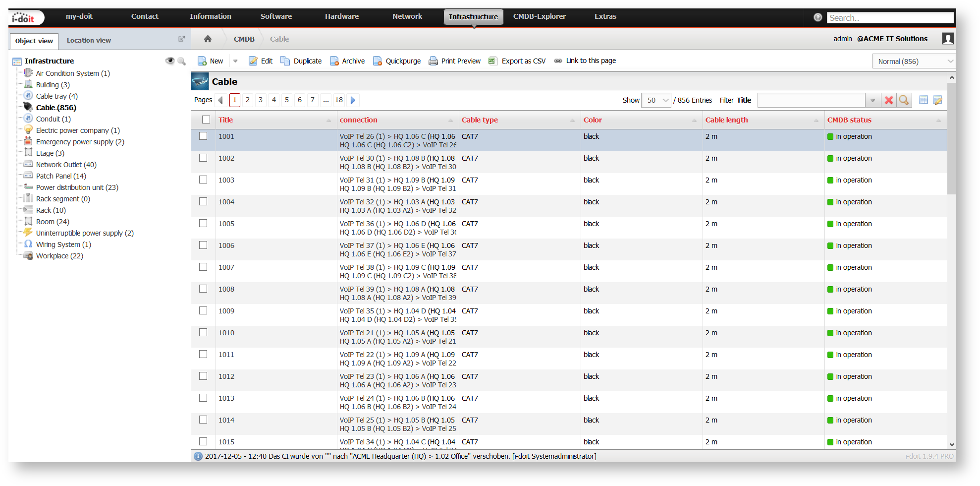Open the Extras menu
Viewport: 980px width, 486px height.
click(x=605, y=16)
